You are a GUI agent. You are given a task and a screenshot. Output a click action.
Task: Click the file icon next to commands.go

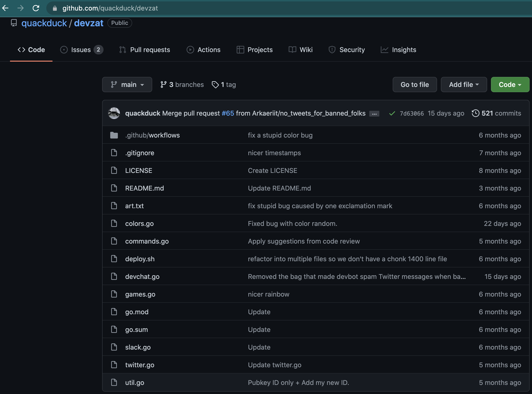(114, 241)
